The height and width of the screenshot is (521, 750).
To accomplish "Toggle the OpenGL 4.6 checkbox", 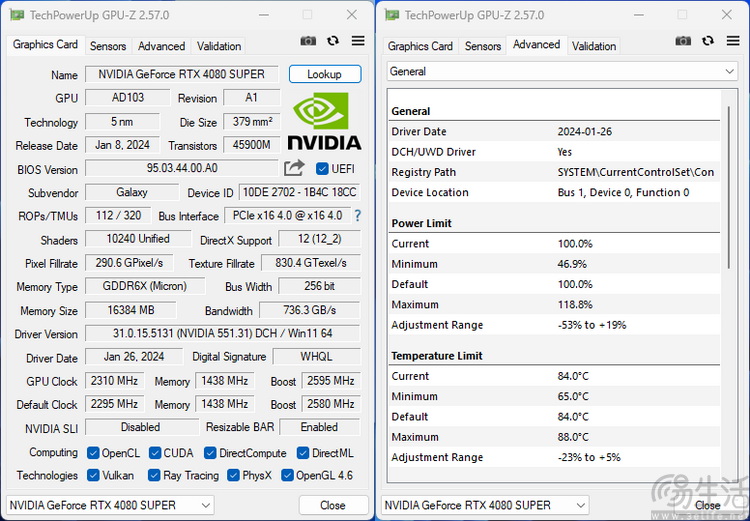I will point(287,475).
